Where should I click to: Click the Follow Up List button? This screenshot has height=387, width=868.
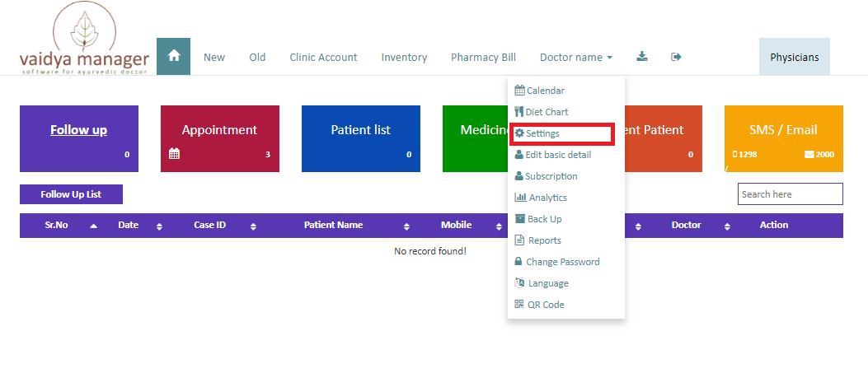71,194
